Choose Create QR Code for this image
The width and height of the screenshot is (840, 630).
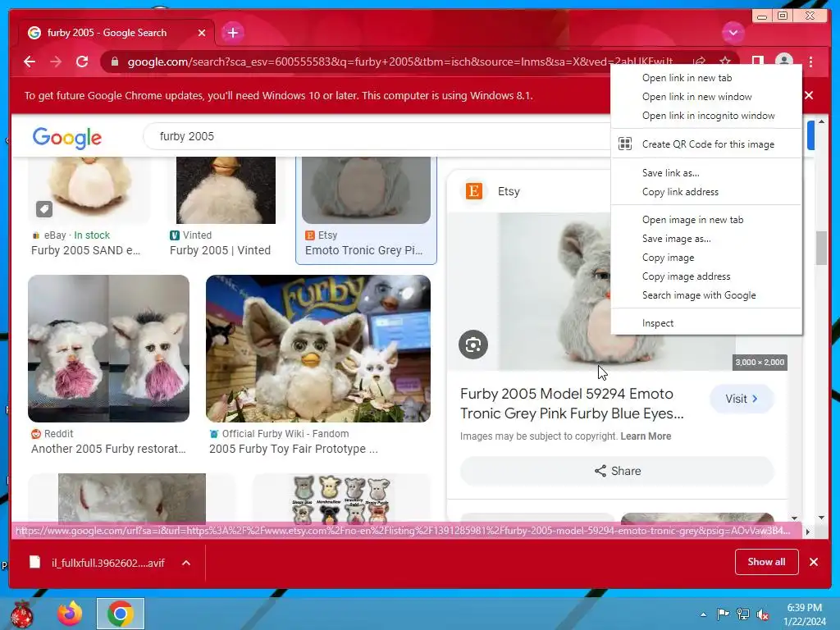click(x=706, y=144)
